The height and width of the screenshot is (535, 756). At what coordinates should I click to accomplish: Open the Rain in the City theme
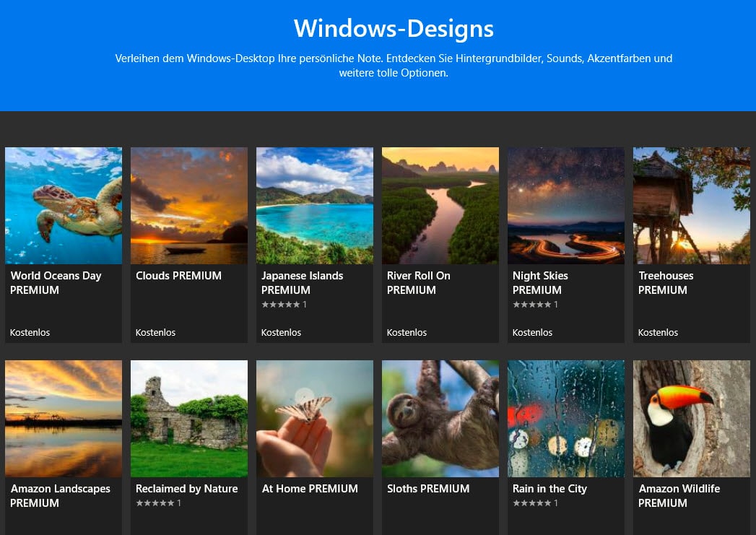(565, 419)
